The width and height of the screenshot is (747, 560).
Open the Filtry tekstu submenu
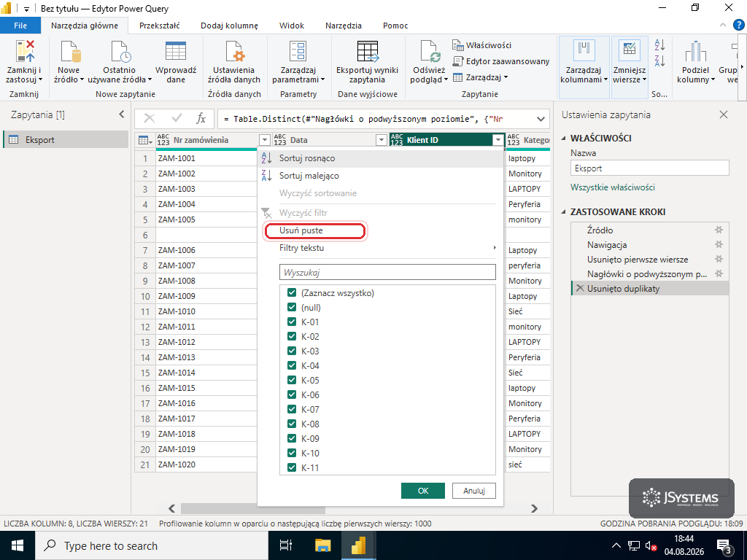pos(387,248)
